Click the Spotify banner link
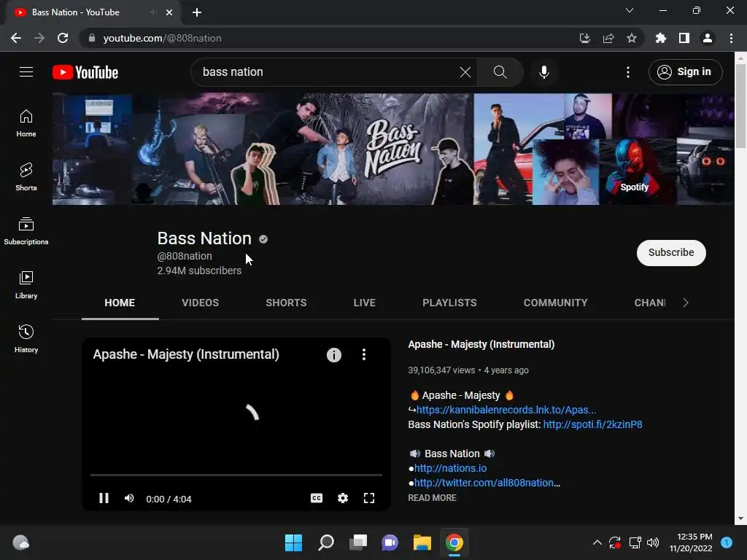This screenshot has width=747, height=560. click(x=634, y=187)
